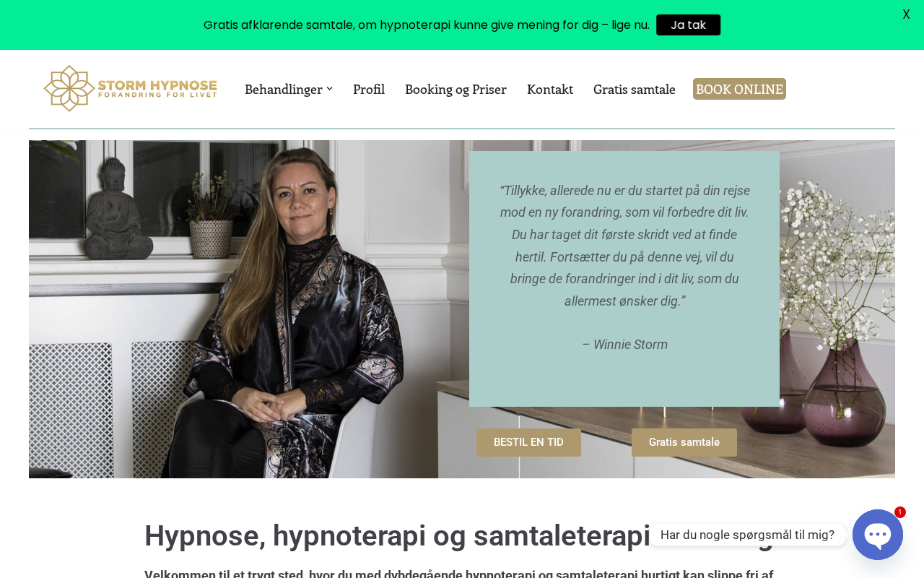
Task: Click the red chat notification badge
Action: [900, 512]
